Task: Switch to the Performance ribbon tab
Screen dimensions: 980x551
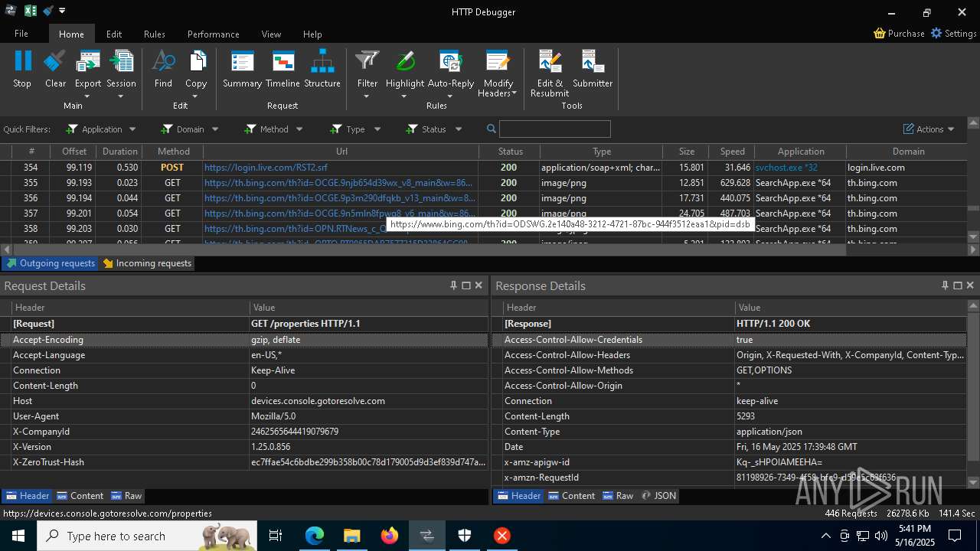Action: tap(214, 34)
